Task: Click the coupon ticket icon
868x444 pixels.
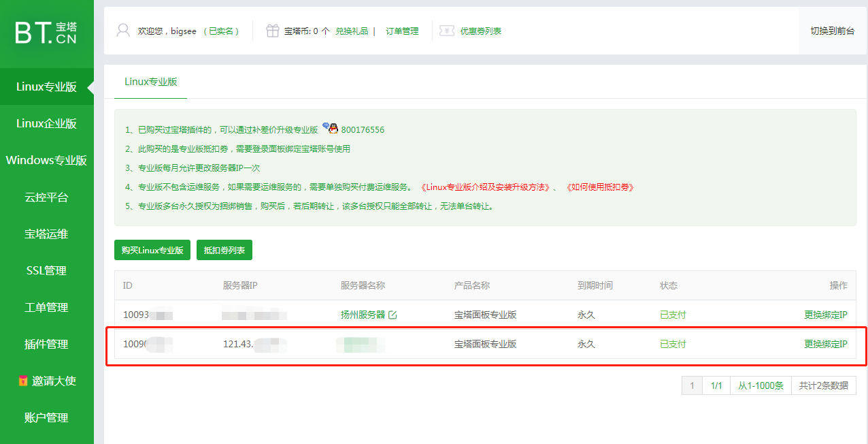Action: click(447, 31)
